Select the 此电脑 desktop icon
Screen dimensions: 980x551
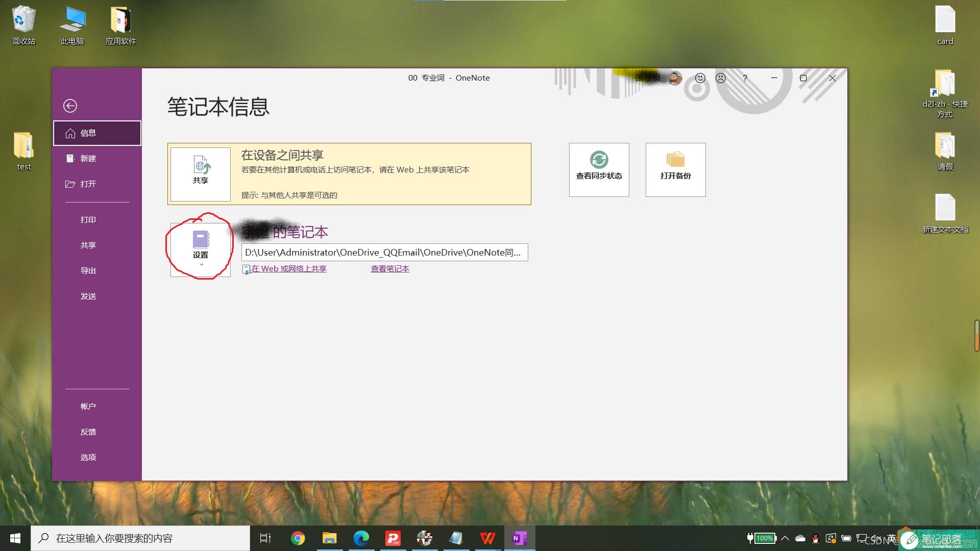pos(72,25)
